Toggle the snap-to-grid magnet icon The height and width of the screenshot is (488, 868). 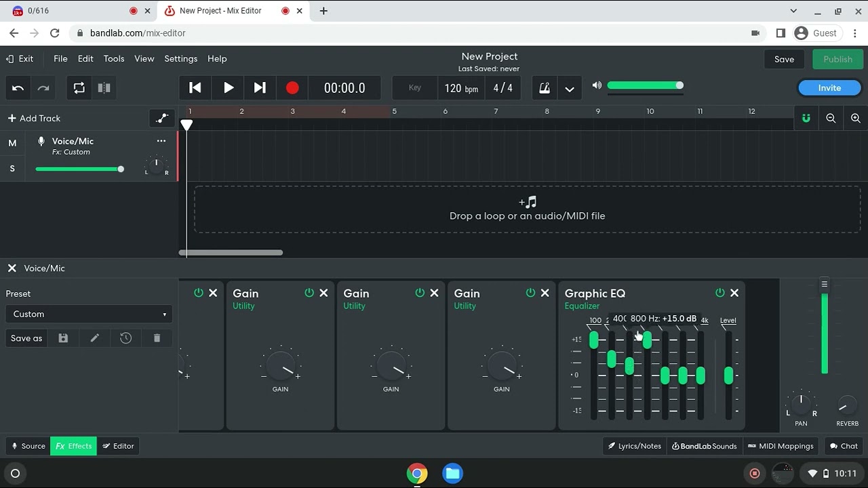click(x=806, y=119)
